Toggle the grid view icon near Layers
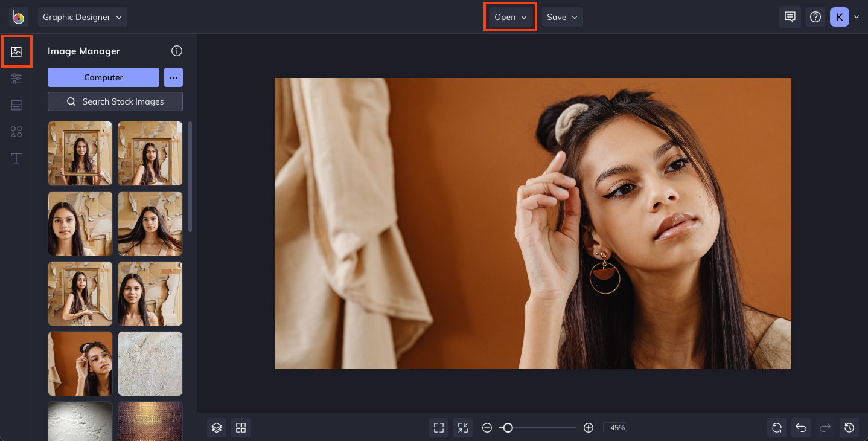This screenshot has height=441, width=868. pyautogui.click(x=240, y=428)
